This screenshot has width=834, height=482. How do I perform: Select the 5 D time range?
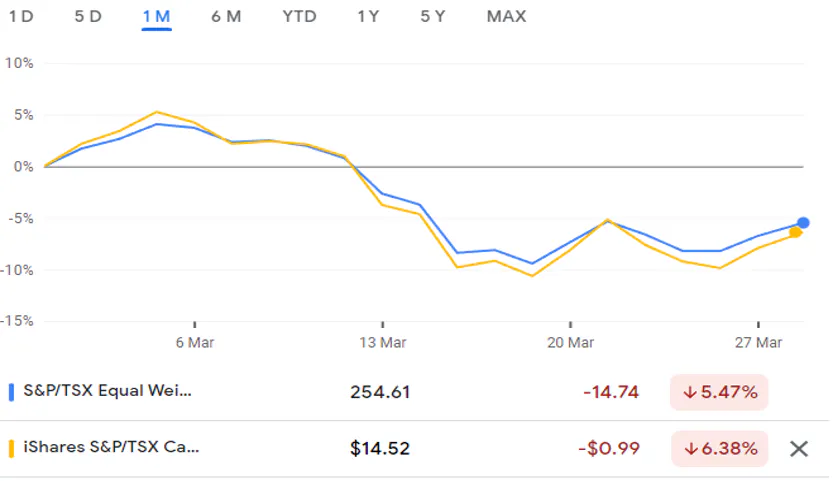pyautogui.click(x=88, y=16)
